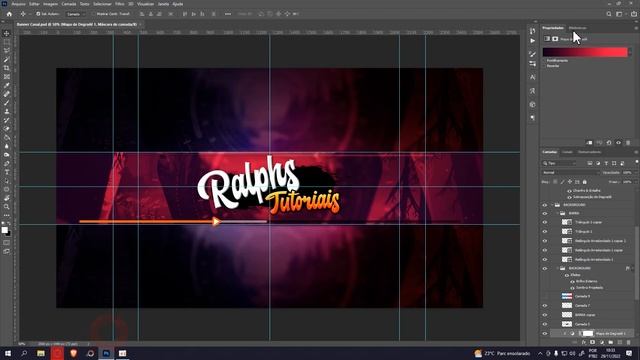Add layer style fx in Layers panel

pyautogui.click(x=583, y=342)
